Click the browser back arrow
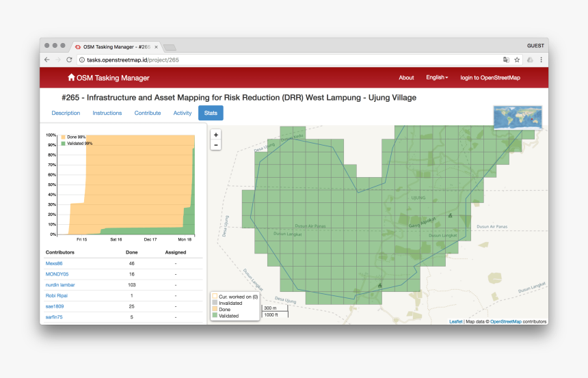The width and height of the screenshot is (588, 378). [x=47, y=60]
